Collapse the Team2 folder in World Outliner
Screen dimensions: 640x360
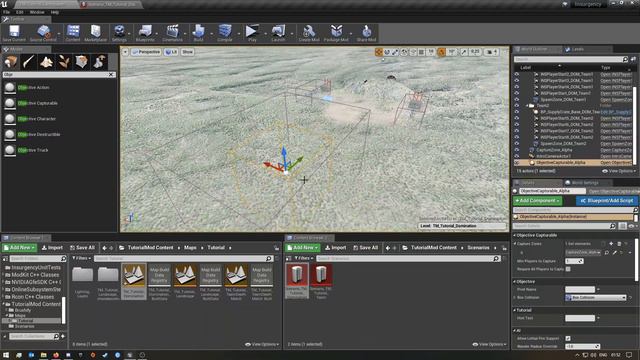tap(527, 106)
